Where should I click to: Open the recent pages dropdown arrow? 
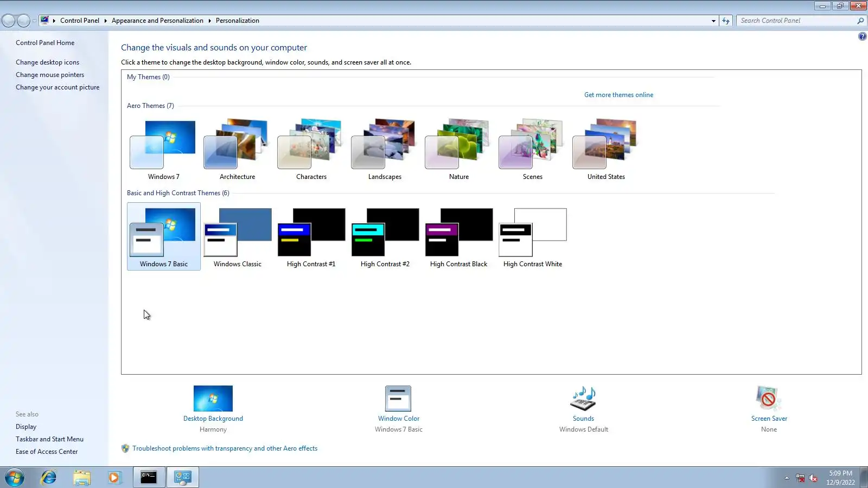coord(34,21)
